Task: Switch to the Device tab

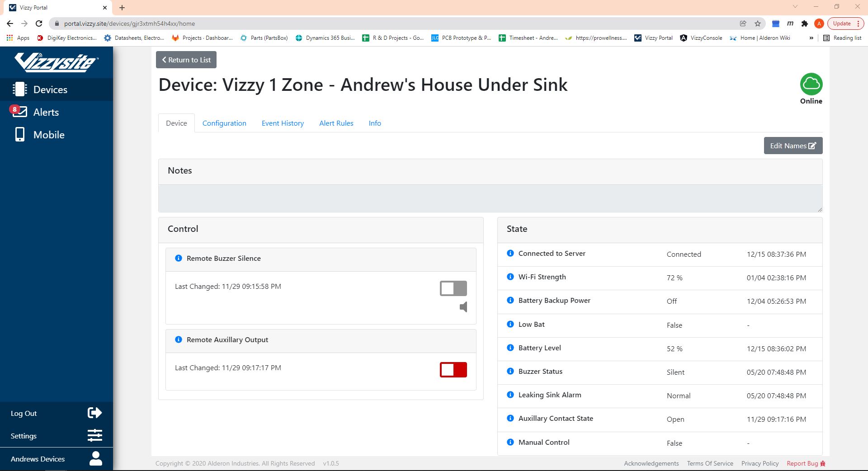Action: pos(176,123)
